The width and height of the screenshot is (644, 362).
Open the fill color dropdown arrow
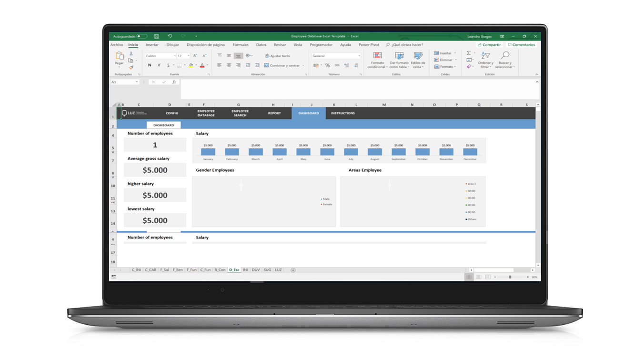coord(196,65)
